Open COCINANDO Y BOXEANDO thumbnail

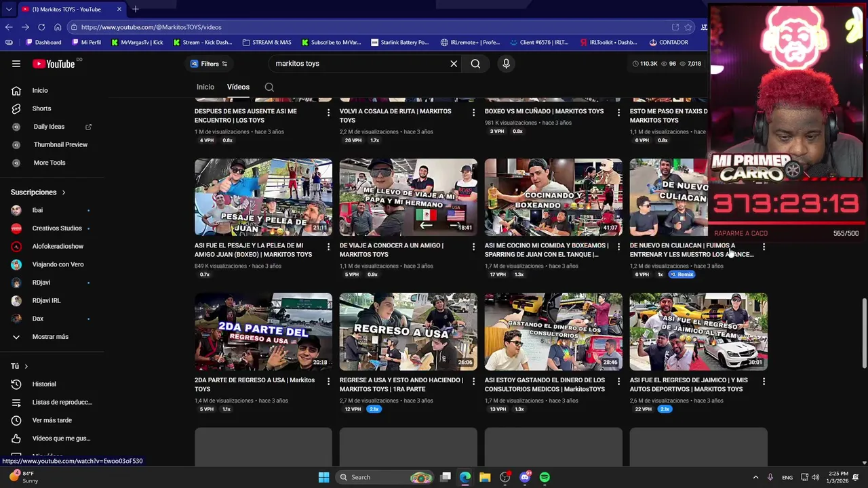click(x=553, y=197)
